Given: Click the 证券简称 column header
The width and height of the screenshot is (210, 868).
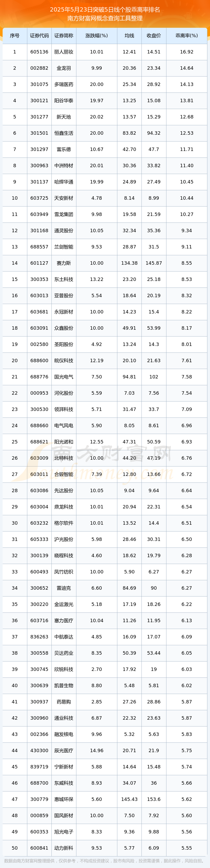Looking at the screenshot, I should (x=64, y=36).
